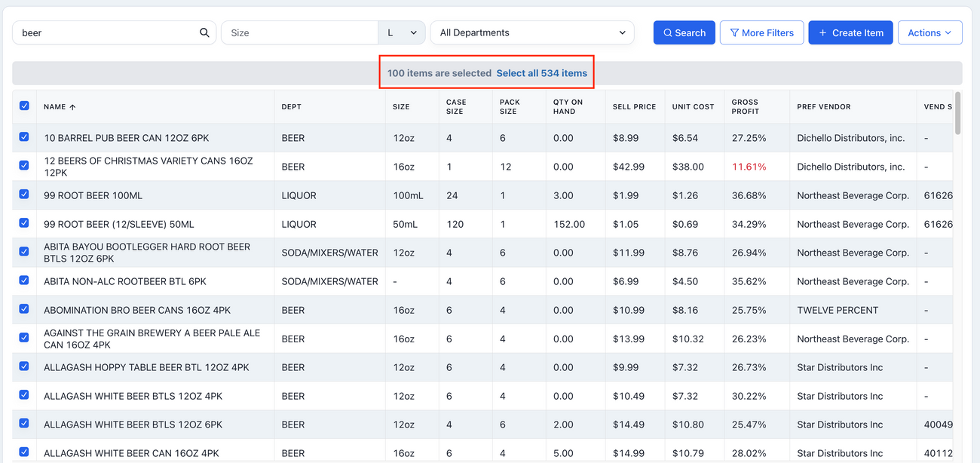
Task: Open the More Filters panel
Action: [x=761, y=33]
